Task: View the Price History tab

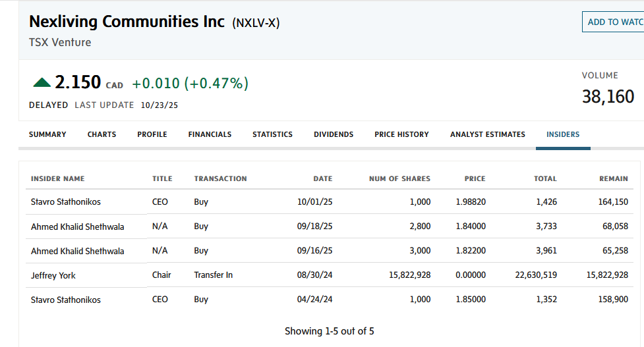Action: (401, 134)
